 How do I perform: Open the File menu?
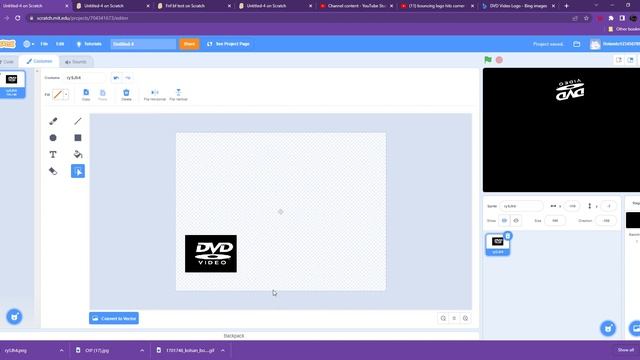tap(44, 44)
